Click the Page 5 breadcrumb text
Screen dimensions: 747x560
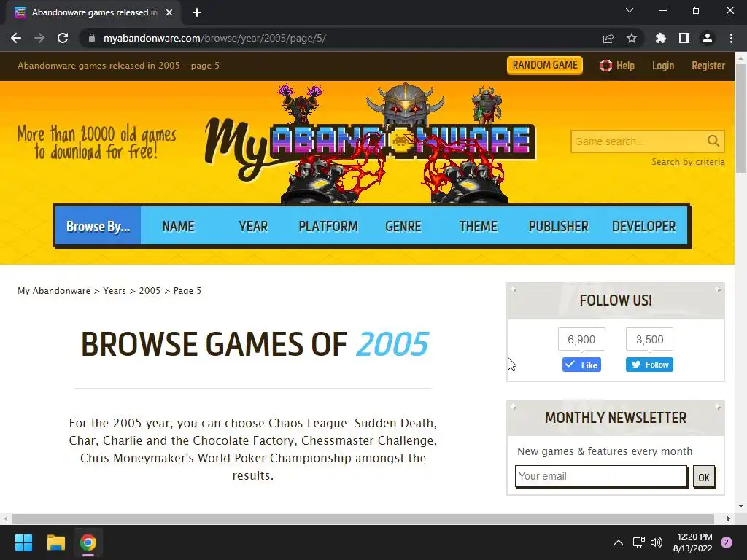coord(187,290)
